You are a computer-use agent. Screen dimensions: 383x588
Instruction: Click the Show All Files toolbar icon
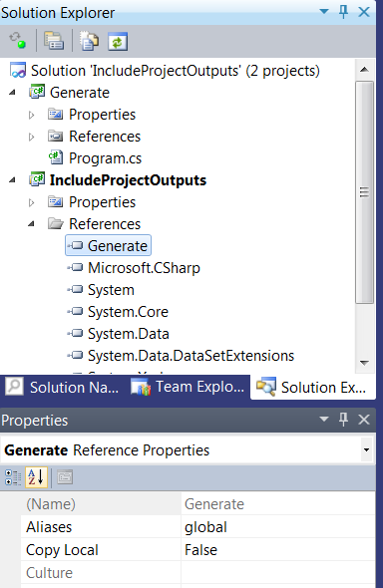pyautogui.click(x=89, y=41)
